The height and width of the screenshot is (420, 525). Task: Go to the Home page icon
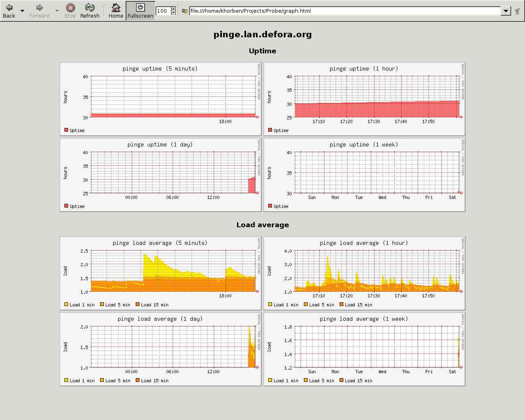(x=116, y=8)
